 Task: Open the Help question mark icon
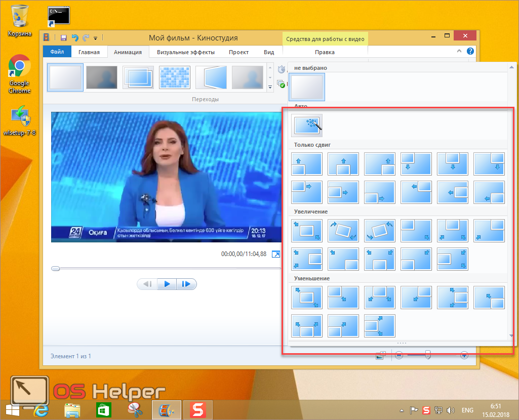(470, 52)
